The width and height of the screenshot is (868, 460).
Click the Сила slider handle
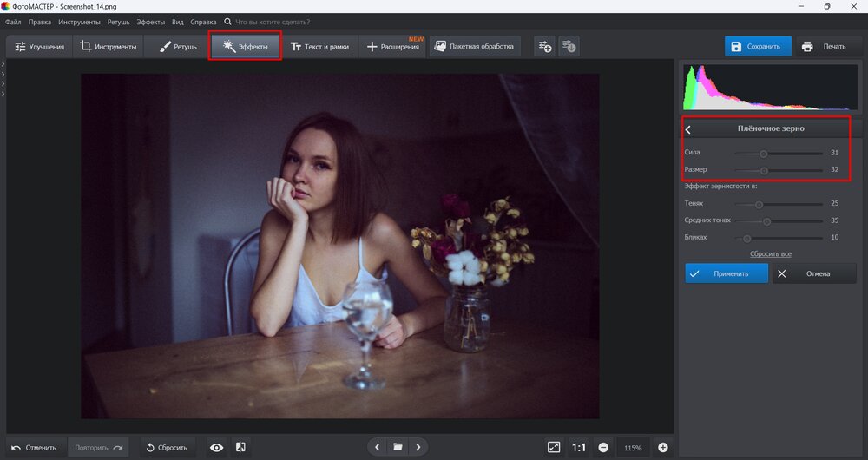click(763, 153)
